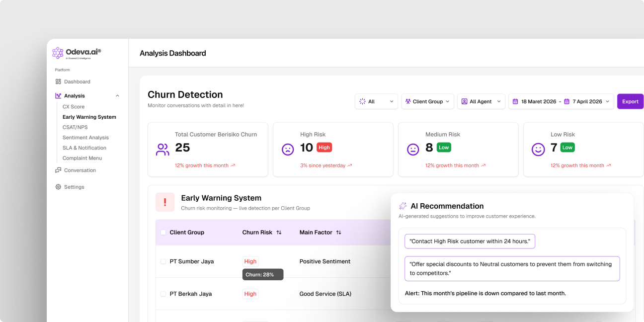Click the smiley face icon in Low Risk card
Screen dimensions: 644x322
point(538,150)
